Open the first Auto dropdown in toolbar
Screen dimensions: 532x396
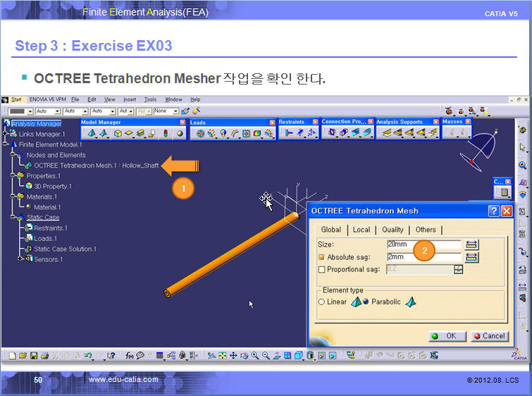pos(46,111)
